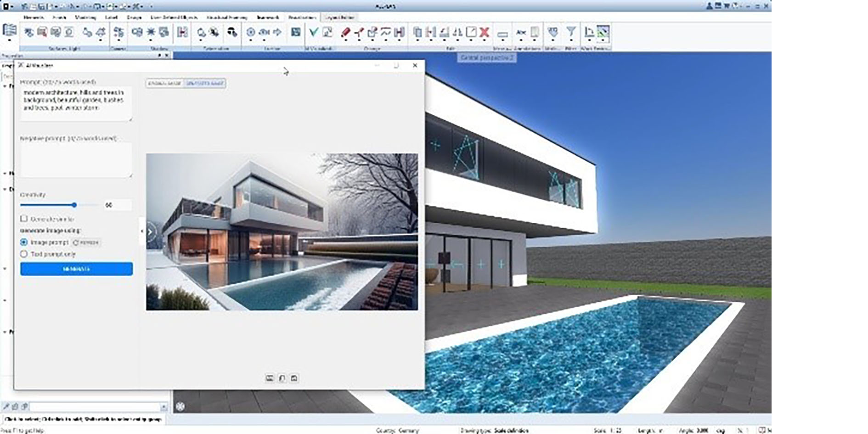Open the dropdown under the funnel filter icon

pos(571,41)
